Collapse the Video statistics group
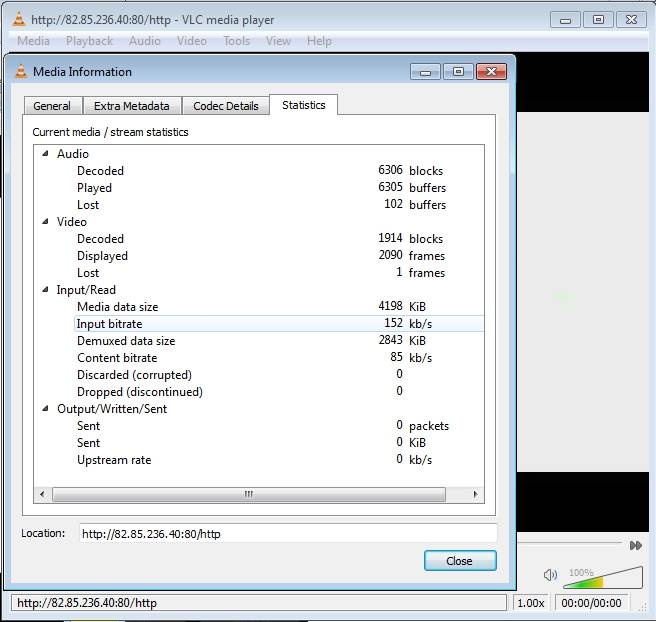 coord(44,222)
